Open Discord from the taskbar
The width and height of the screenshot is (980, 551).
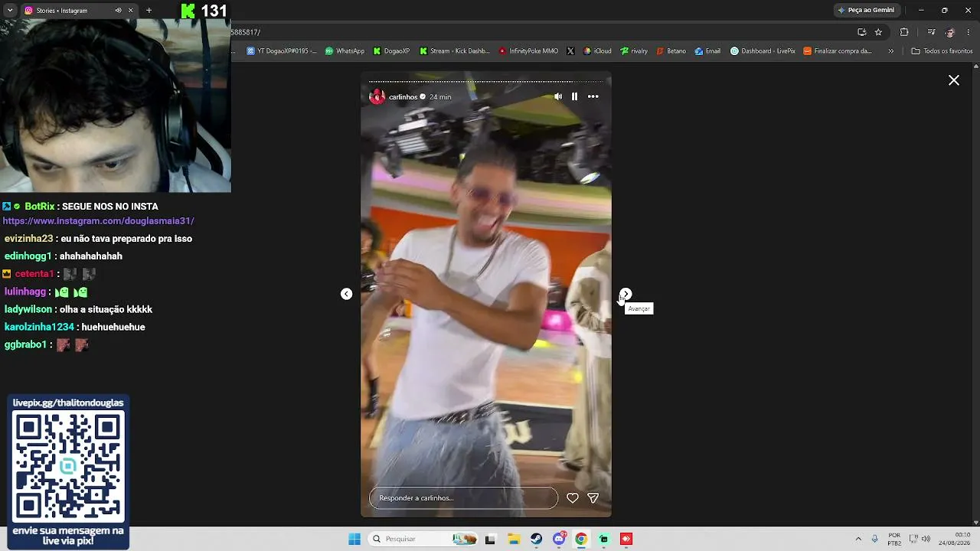coord(560,539)
